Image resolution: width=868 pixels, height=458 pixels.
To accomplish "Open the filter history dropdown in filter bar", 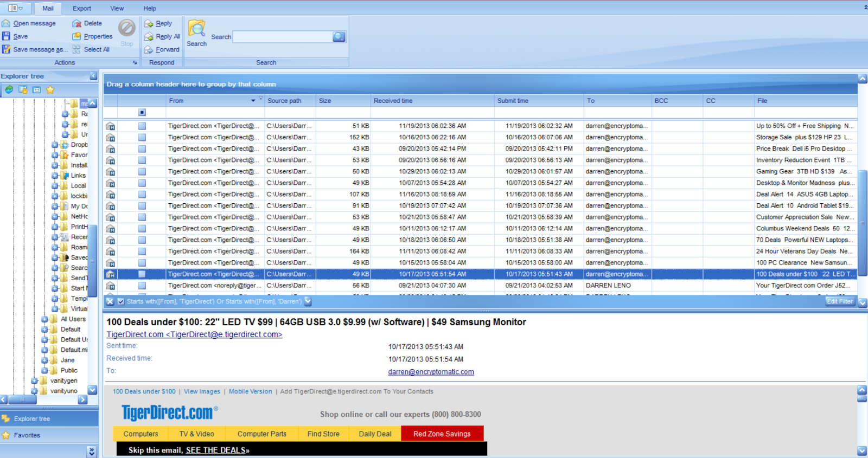I will (x=308, y=301).
